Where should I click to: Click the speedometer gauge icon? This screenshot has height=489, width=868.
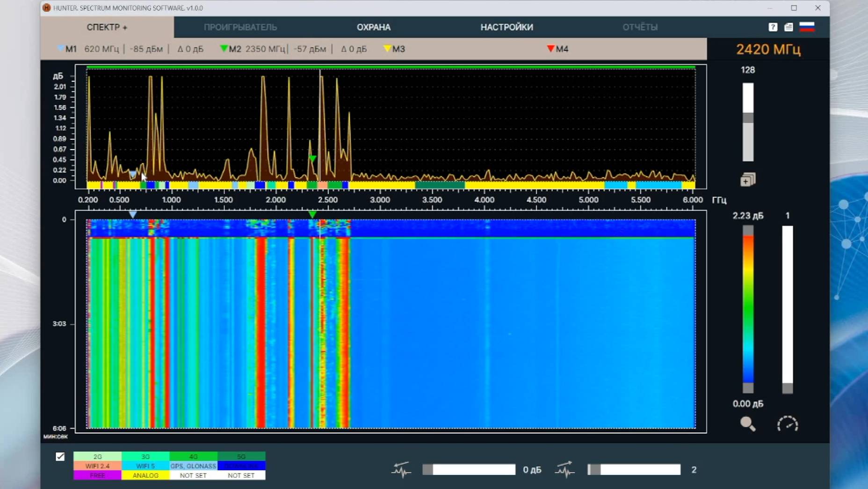tap(788, 424)
